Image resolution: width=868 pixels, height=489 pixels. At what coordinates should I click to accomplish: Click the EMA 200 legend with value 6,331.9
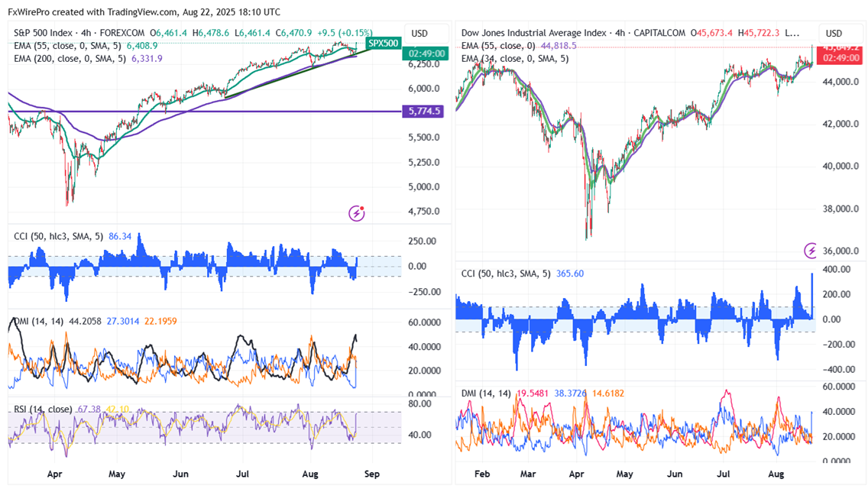pyautogui.click(x=87, y=58)
